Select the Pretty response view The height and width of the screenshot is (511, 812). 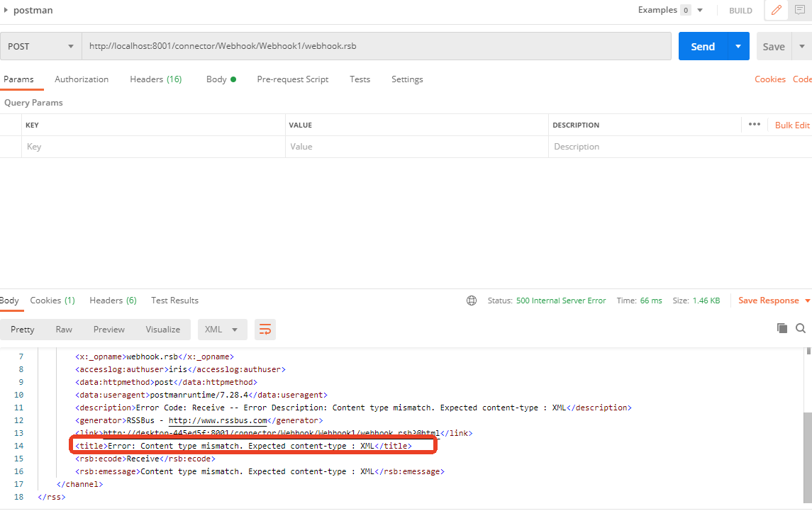click(x=22, y=330)
